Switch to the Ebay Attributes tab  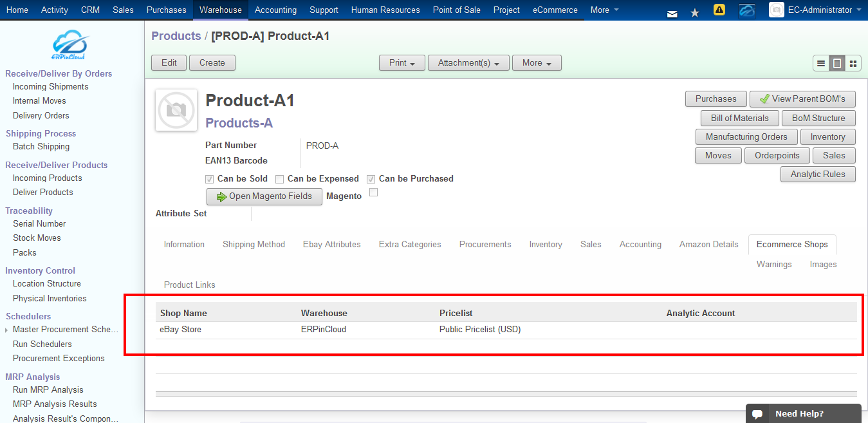click(x=332, y=245)
